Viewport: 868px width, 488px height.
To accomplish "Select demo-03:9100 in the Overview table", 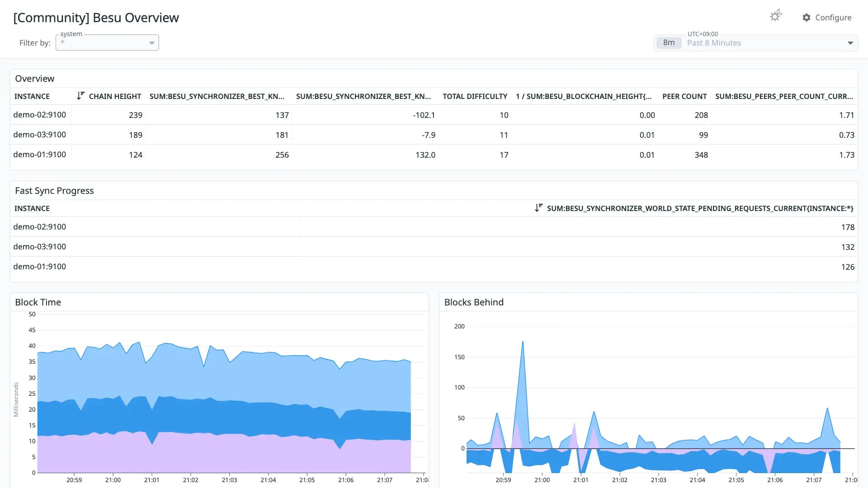I will tap(40, 135).
